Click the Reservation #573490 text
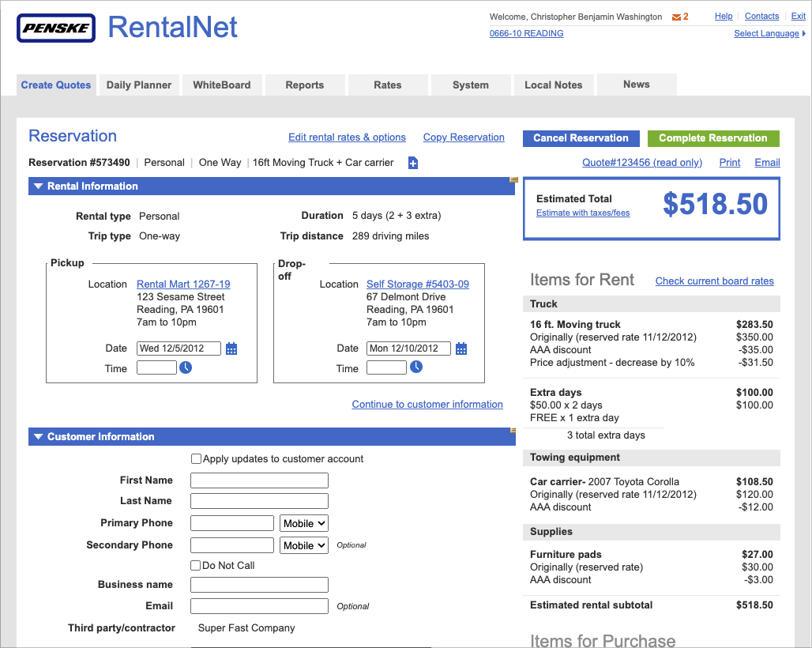812x648 pixels. tap(79, 163)
